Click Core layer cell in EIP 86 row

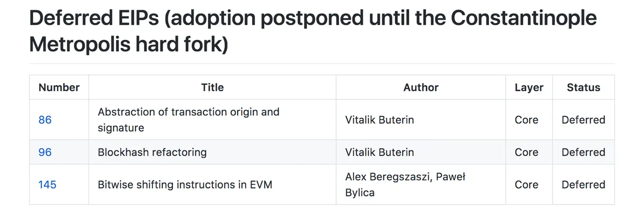coord(527,120)
